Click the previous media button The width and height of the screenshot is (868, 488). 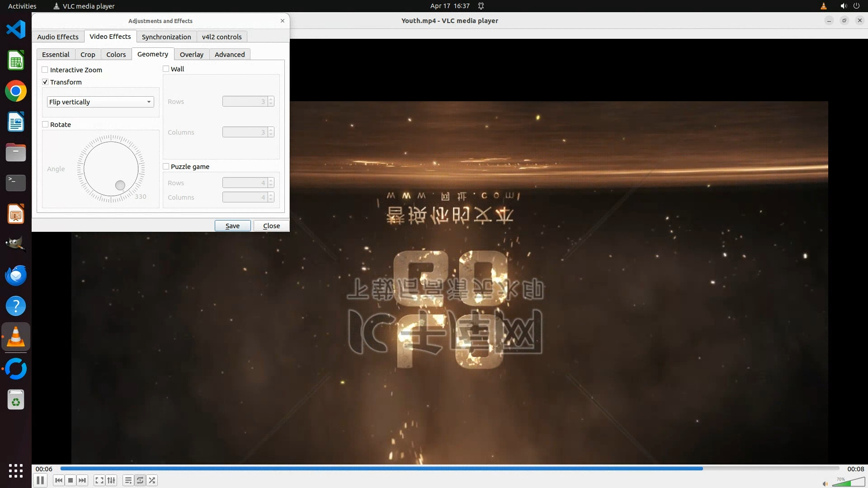[x=58, y=480]
